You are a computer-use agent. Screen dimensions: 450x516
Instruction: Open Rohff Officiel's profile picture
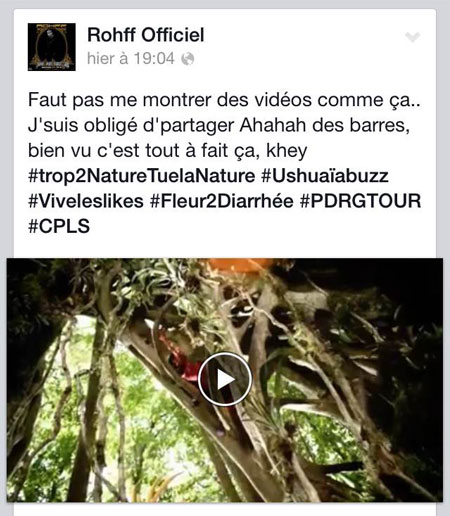[x=52, y=47]
